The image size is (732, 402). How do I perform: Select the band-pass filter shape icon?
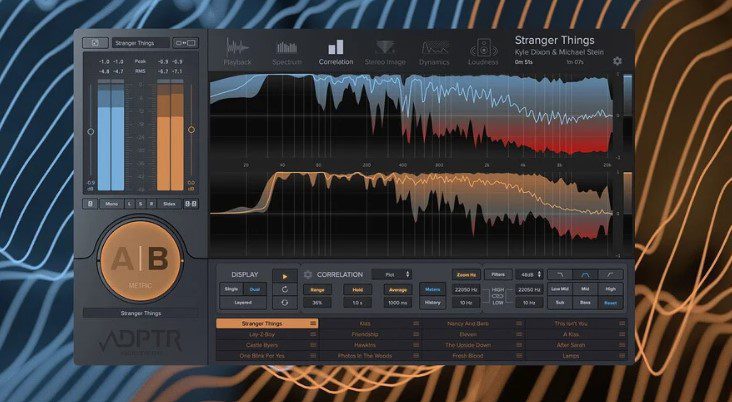click(x=585, y=275)
